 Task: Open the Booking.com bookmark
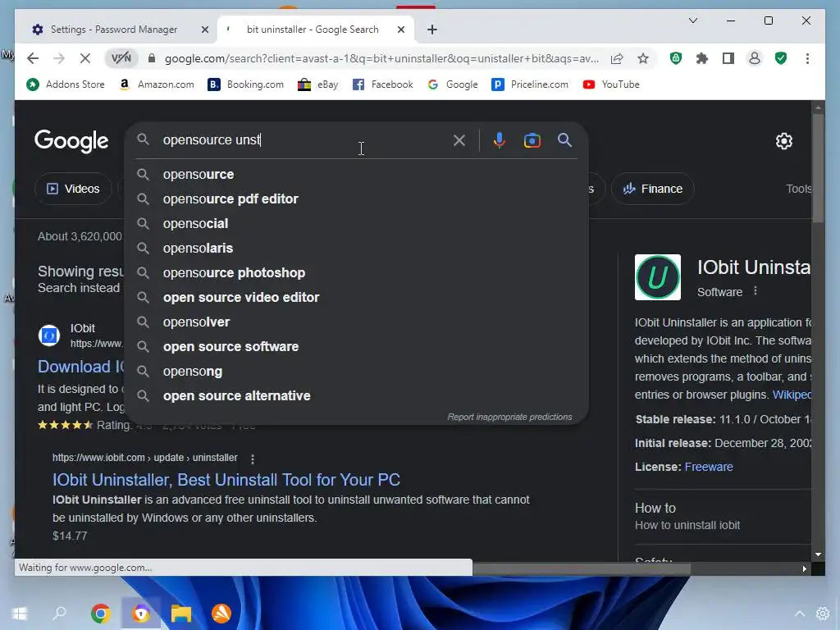(246, 84)
